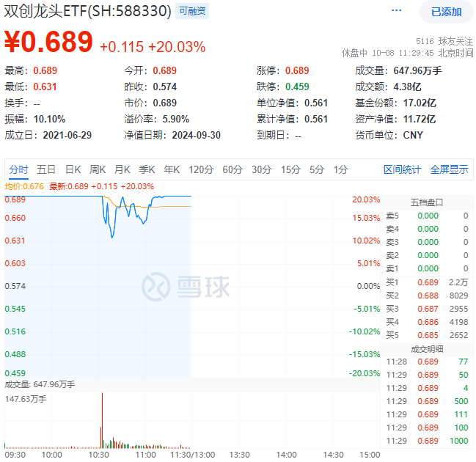The image size is (476, 462).
Task: Select the 年K chart tab
Action: tap(172, 169)
